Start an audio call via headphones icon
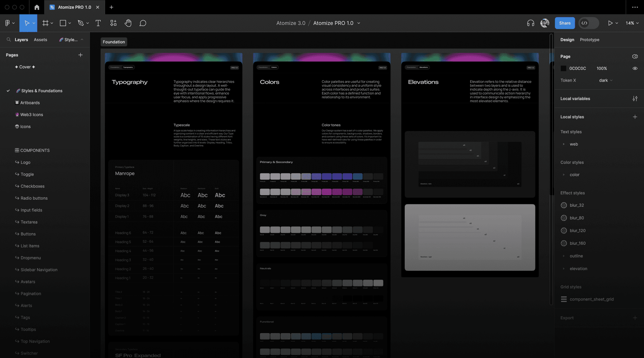The height and width of the screenshot is (358, 644). [x=530, y=23]
